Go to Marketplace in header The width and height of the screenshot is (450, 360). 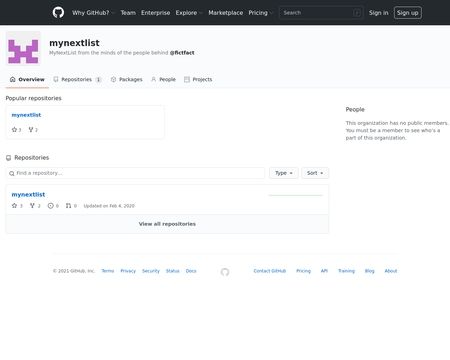pyautogui.click(x=226, y=13)
